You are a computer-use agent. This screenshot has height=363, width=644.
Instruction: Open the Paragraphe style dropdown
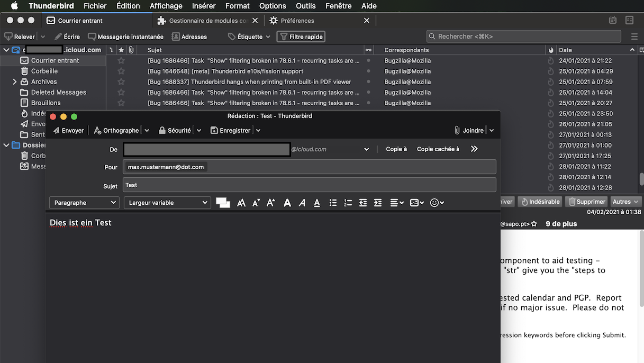coord(85,203)
